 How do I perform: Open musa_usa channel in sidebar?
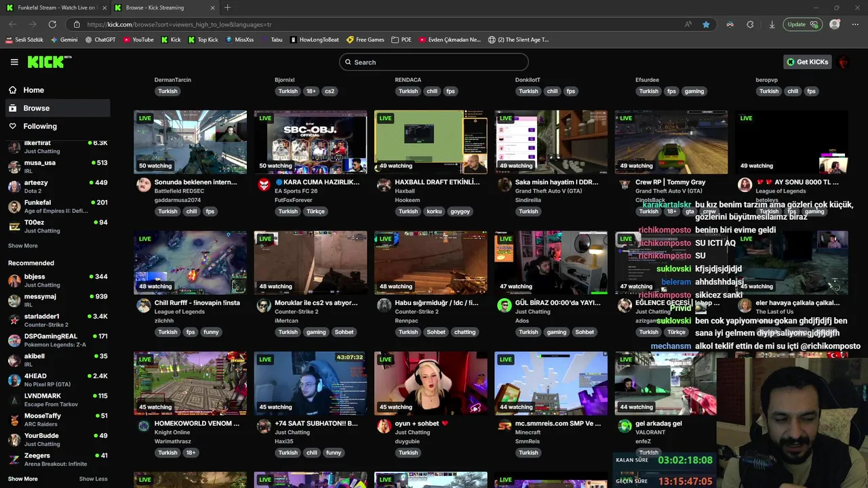point(58,167)
